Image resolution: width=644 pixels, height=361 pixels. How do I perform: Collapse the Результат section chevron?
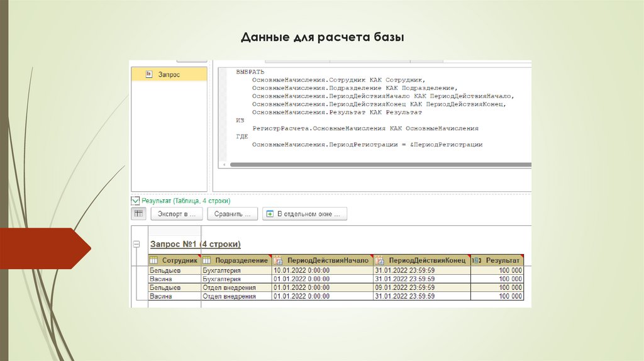tap(135, 201)
